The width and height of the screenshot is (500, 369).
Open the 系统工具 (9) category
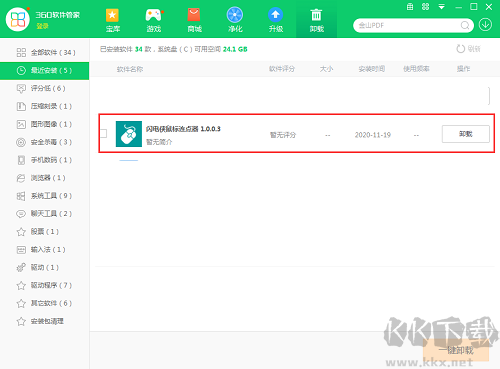point(45,196)
